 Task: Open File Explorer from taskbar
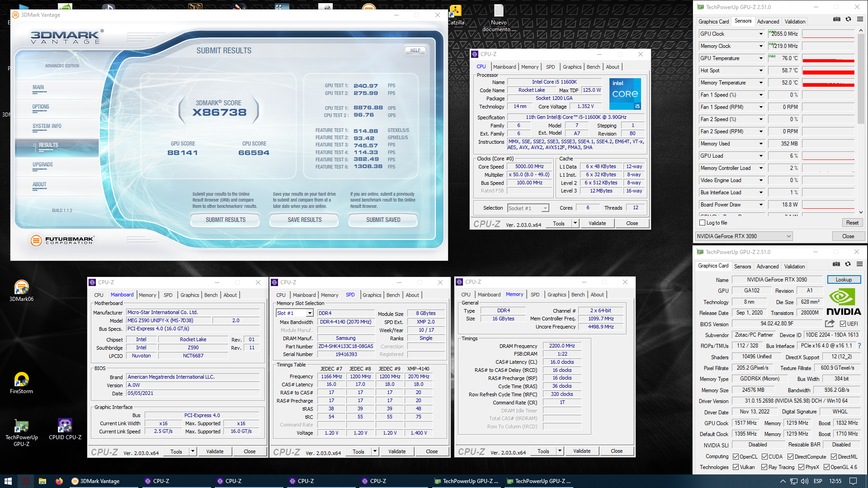click(x=42, y=481)
